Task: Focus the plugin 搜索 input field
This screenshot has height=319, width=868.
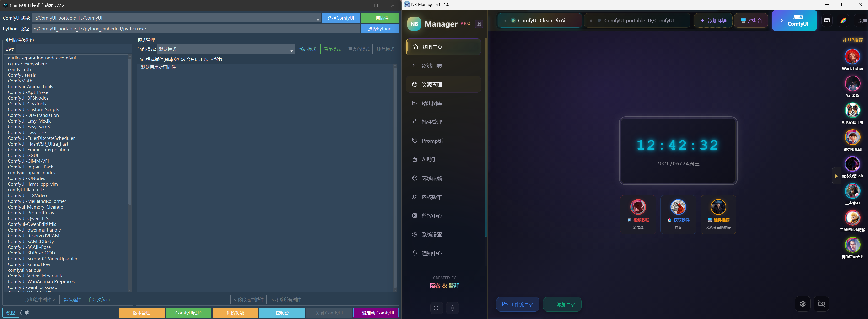Action: tap(73, 49)
